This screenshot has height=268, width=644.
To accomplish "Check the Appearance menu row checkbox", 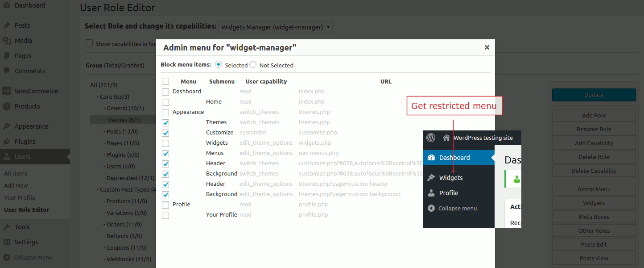I will (x=165, y=112).
